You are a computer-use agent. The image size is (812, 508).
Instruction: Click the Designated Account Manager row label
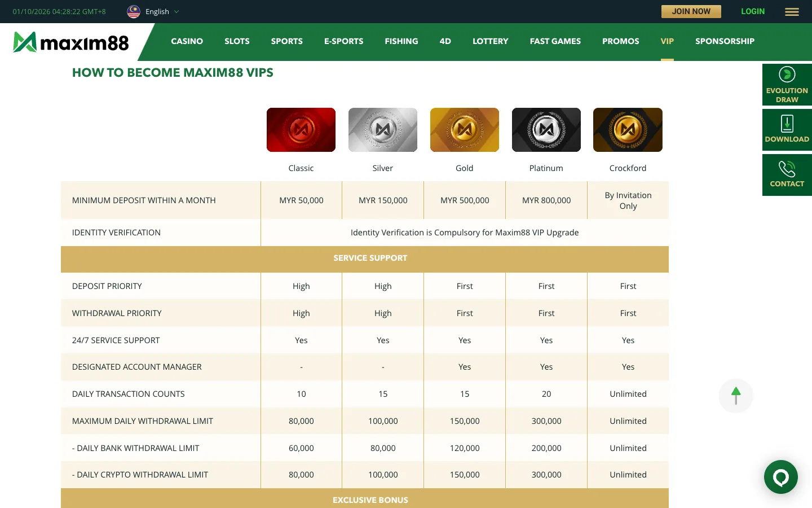(x=137, y=367)
